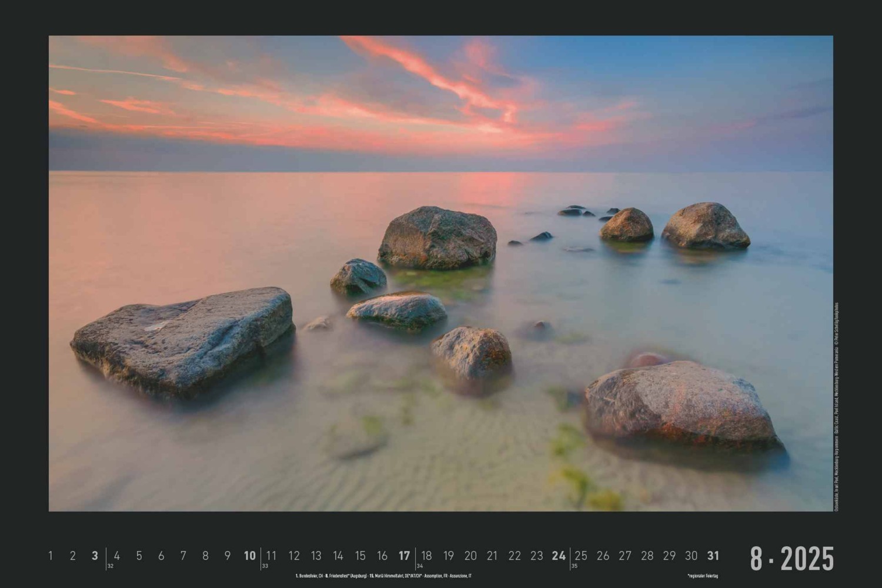Click day number 27 in the date strip

pos(625,556)
